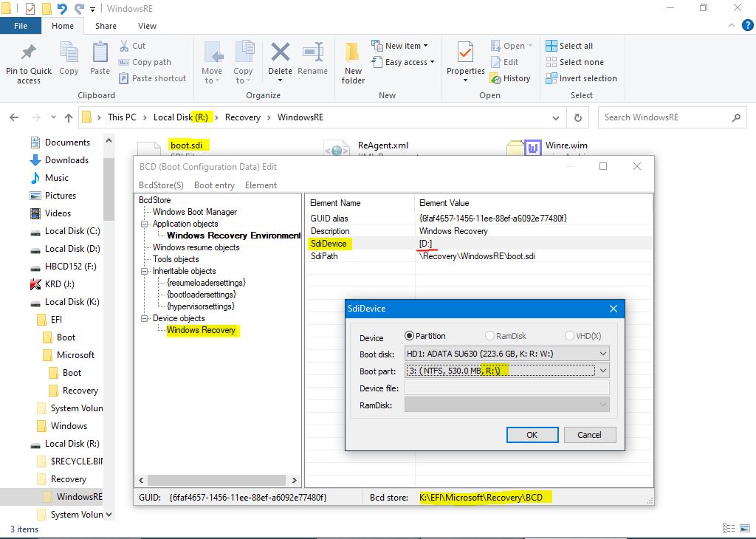Click the Up arrow navigation button
Viewport: 756px width, 539px height.
[69, 117]
